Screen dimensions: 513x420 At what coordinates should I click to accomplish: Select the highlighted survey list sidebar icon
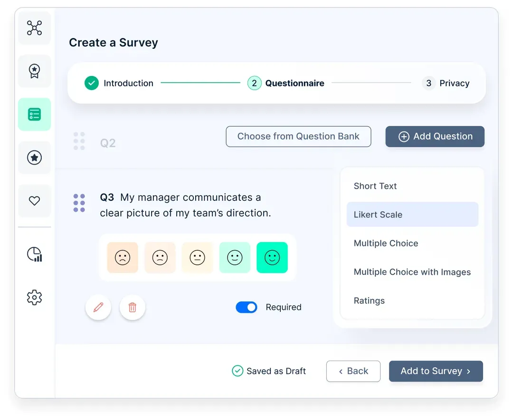(x=34, y=114)
